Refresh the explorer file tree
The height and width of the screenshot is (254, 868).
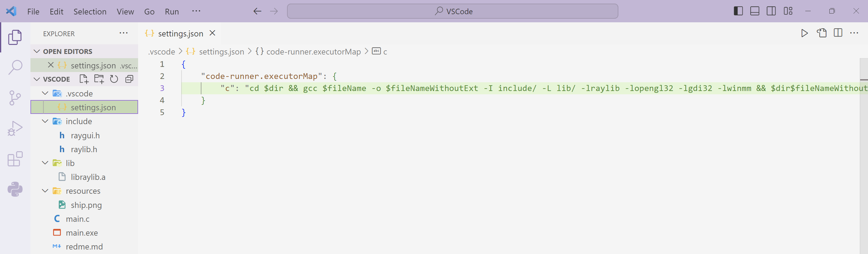pyautogui.click(x=114, y=79)
